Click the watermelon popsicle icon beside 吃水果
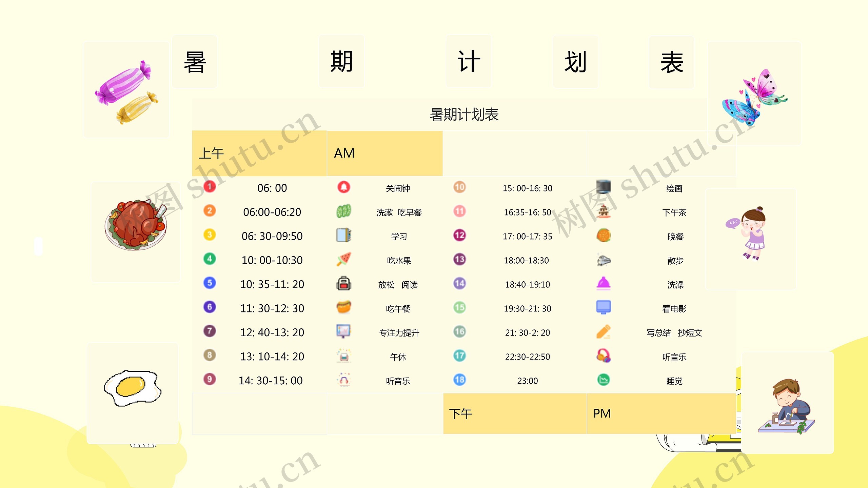This screenshot has height=488, width=868. [x=344, y=259]
